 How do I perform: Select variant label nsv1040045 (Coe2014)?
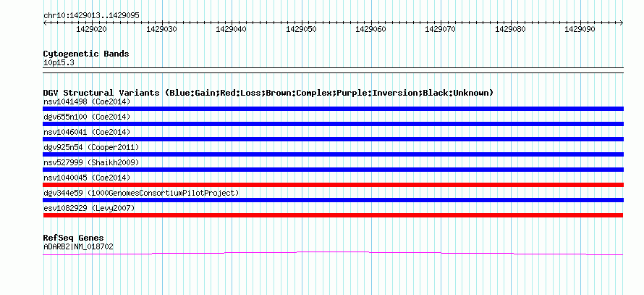point(87,178)
